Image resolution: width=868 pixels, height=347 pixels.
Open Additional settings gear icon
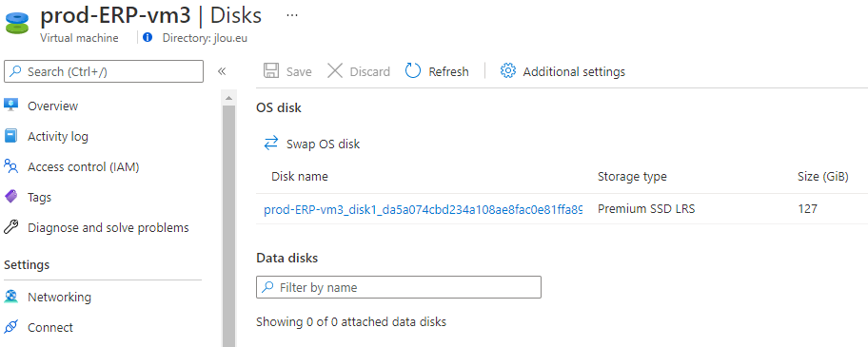(x=507, y=71)
